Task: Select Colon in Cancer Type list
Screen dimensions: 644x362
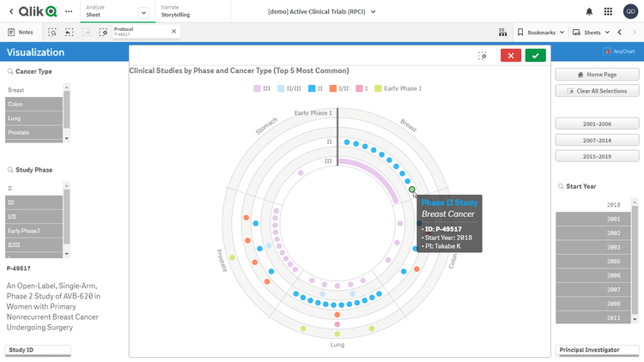Action: tap(34, 104)
